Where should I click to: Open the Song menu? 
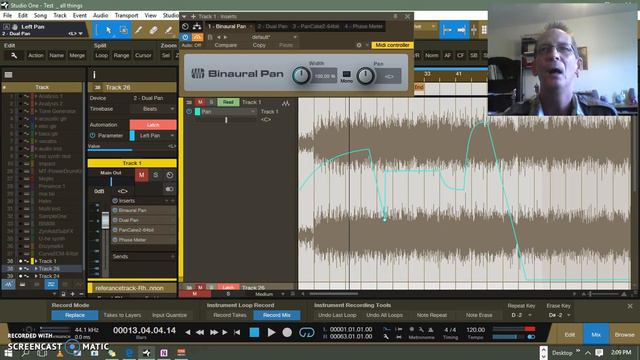[x=40, y=16]
